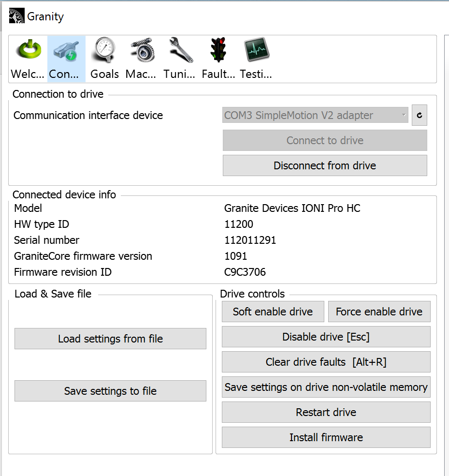Click Clear drive faults [Alt+R]
449x476 pixels.
click(326, 362)
